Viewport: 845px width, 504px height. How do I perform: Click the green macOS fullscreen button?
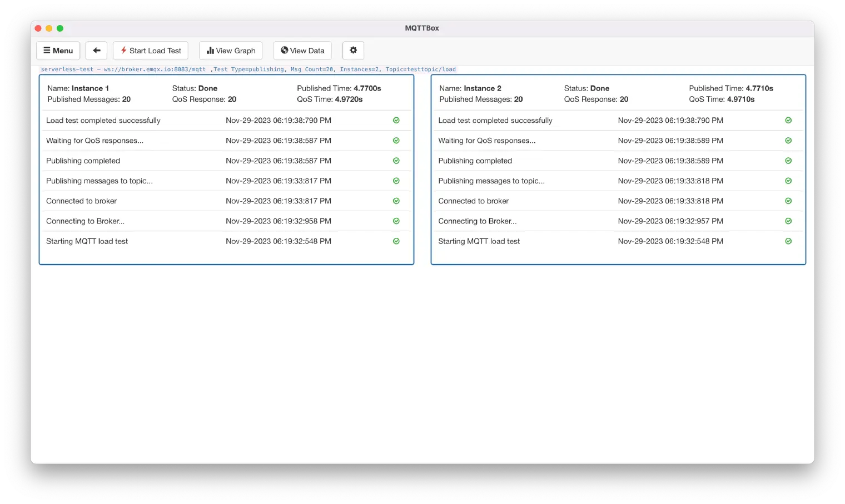(60, 28)
